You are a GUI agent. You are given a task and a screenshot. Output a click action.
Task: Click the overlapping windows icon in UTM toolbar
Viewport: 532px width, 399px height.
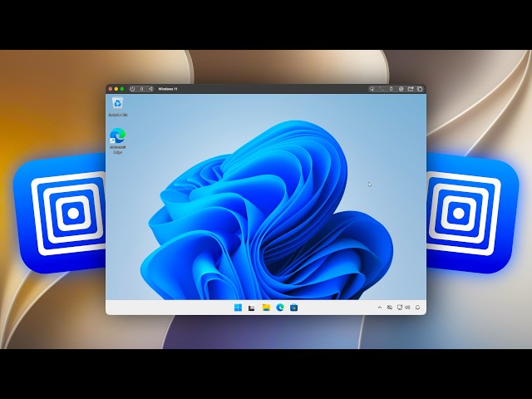pos(420,89)
